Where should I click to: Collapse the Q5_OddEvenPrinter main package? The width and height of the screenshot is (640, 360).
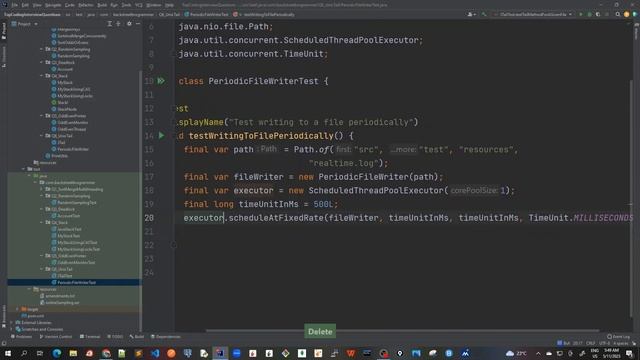pyautogui.click(x=41, y=116)
